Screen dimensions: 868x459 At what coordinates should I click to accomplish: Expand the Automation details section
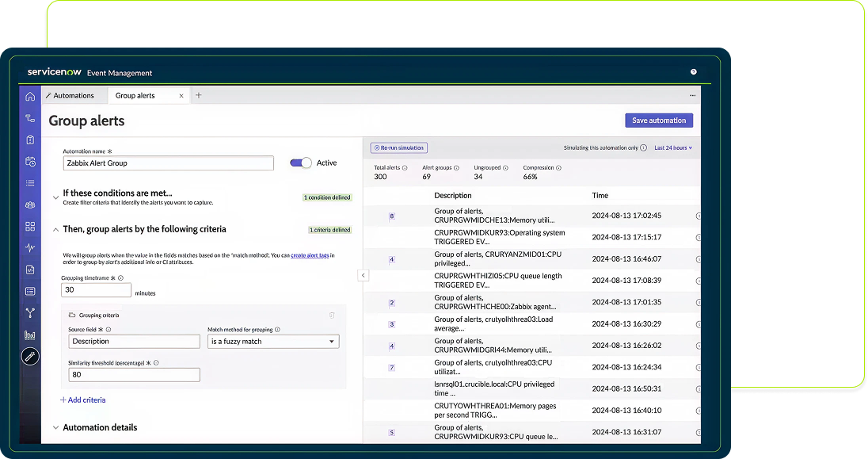(x=55, y=427)
